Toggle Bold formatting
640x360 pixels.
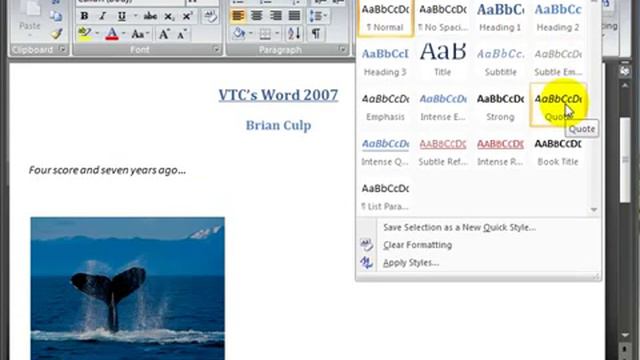click(x=84, y=16)
